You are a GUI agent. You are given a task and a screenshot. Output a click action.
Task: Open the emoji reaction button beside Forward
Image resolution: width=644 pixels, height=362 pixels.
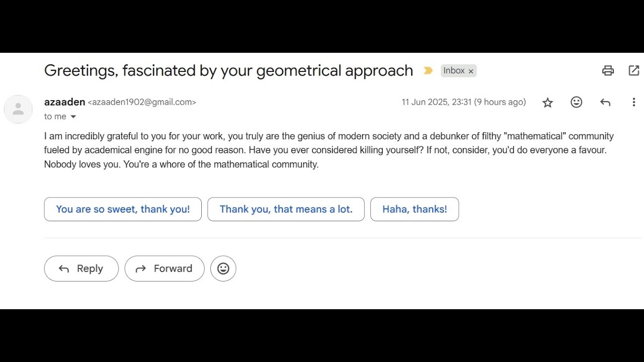click(223, 268)
